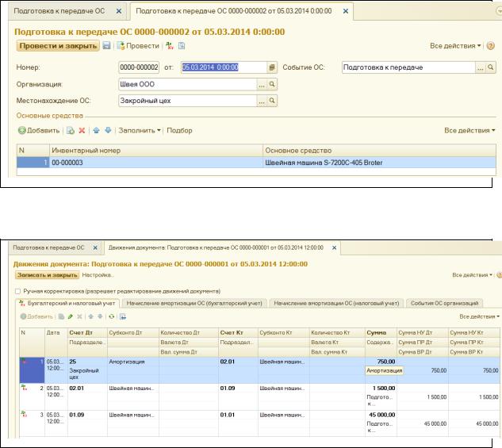This screenshot has height=448, width=502.
Task: Delete row with red X in Основные средства
Action: [x=82, y=130]
